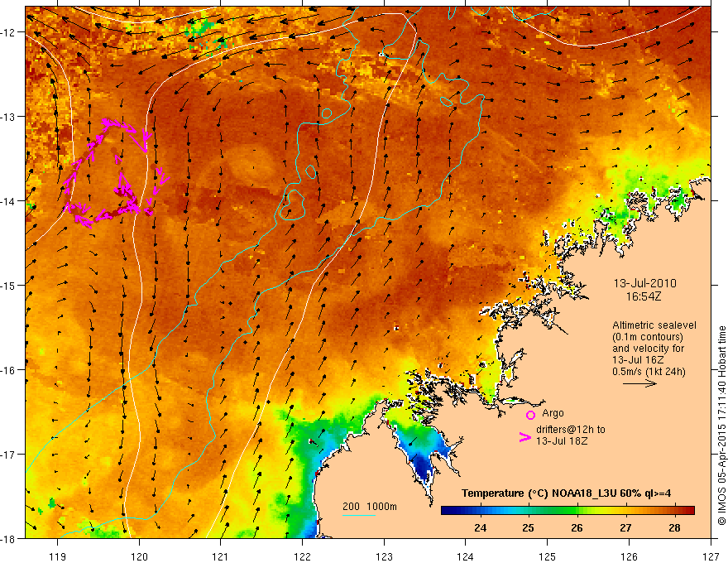Image resolution: width=728 pixels, height=563 pixels.
Task: Click the 'drifters@12h to' legend text
Action: pos(571,430)
